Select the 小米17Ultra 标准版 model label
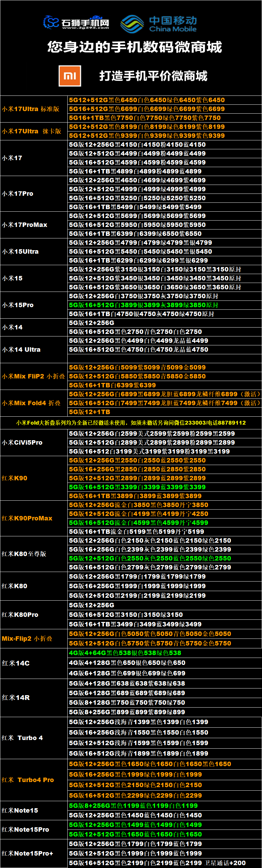The height and width of the screenshot is (868, 262). coord(30,109)
